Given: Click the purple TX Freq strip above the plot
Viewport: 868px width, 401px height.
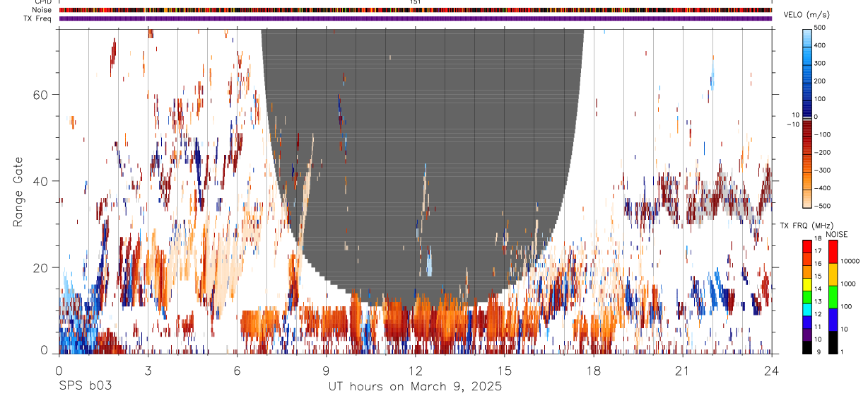Looking at the screenshot, I should 416,18.
